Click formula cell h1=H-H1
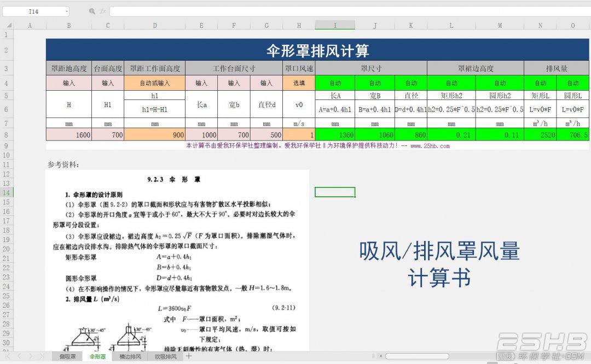The width and height of the screenshot is (591, 364). pyautogui.click(x=154, y=109)
